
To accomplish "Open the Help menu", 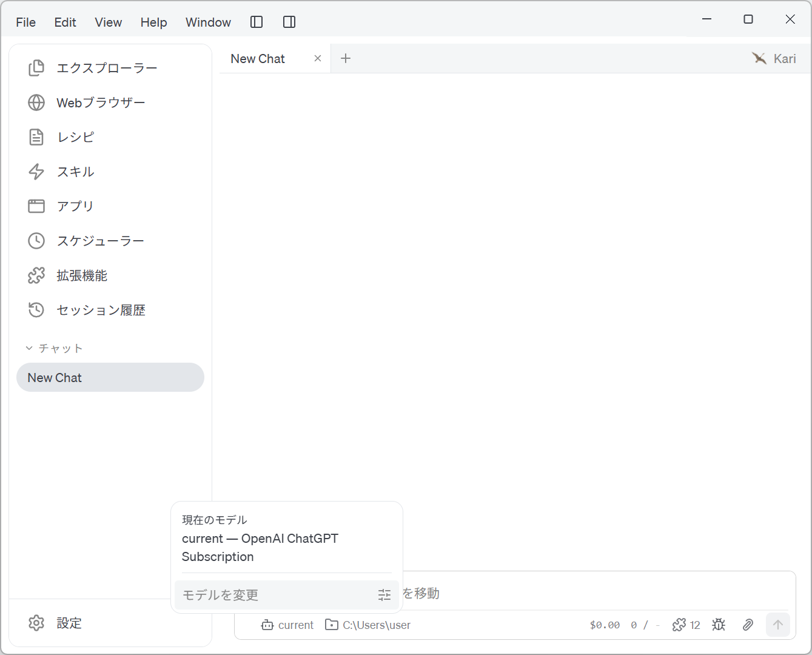I will coord(154,22).
